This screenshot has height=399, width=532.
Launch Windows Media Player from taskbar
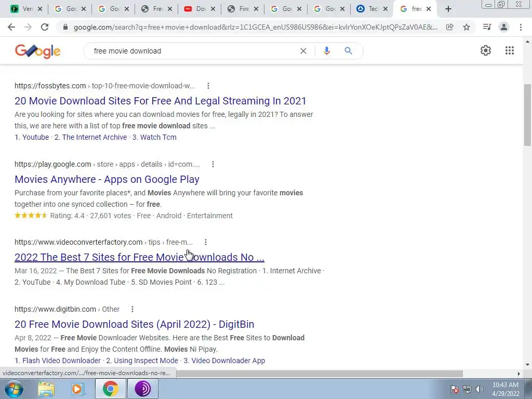(x=78, y=389)
